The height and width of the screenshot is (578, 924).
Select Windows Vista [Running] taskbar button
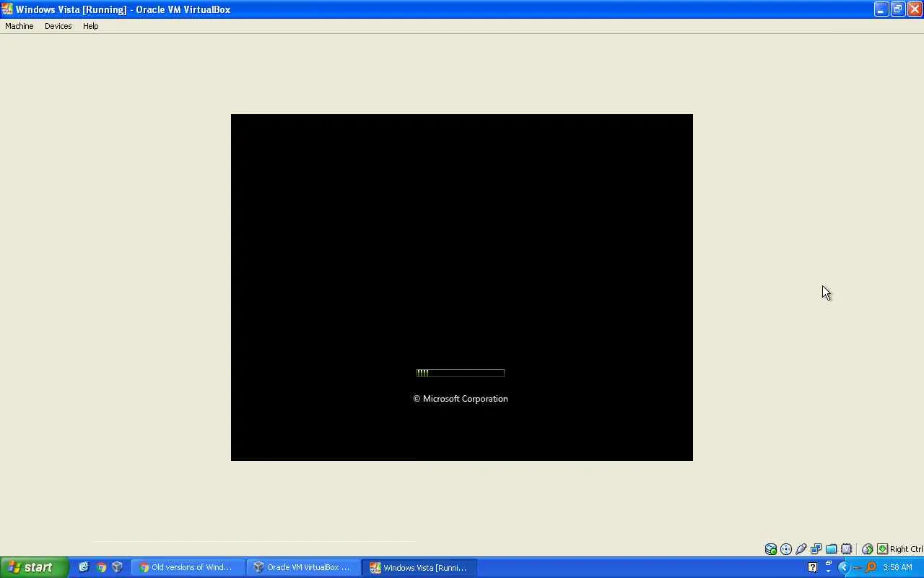pos(419,567)
